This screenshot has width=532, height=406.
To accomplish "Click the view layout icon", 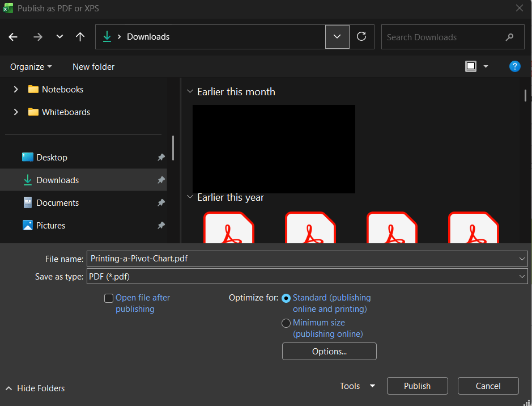I will 471,66.
